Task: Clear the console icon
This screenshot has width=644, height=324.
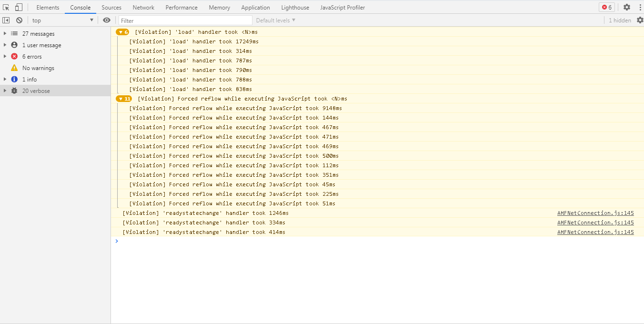Action: pyautogui.click(x=19, y=20)
